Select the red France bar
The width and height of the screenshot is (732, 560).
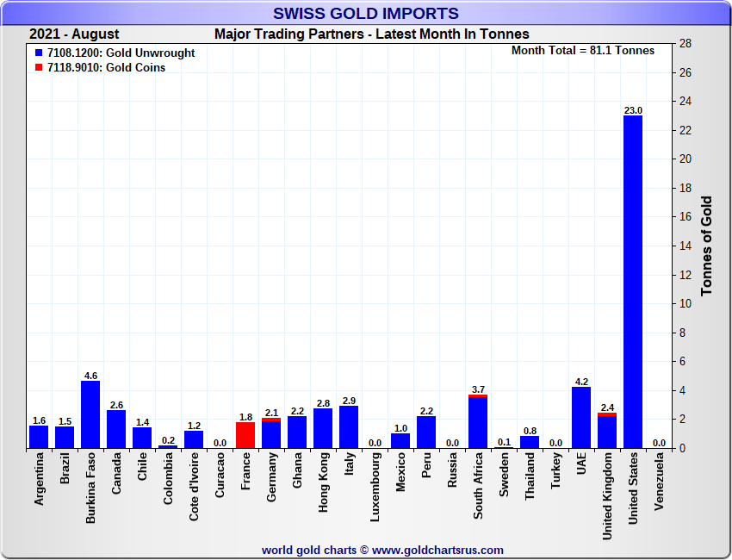(x=245, y=435)
